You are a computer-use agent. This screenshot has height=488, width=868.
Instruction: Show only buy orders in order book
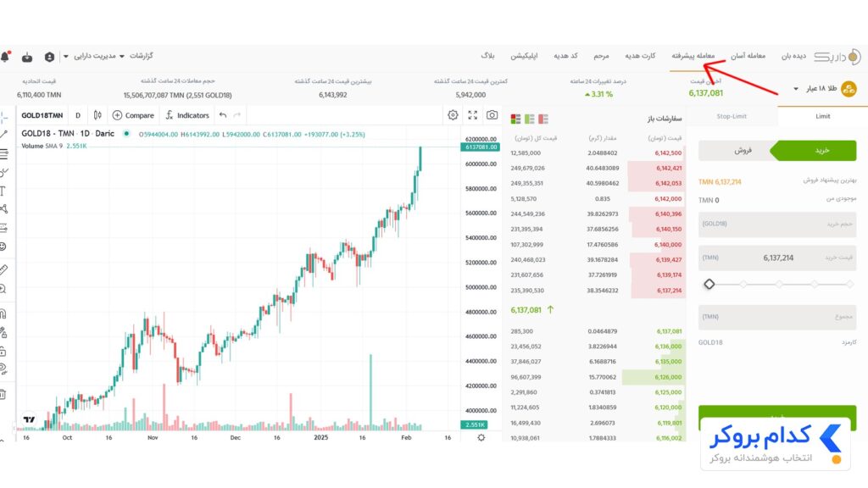(x=529, y=119)
